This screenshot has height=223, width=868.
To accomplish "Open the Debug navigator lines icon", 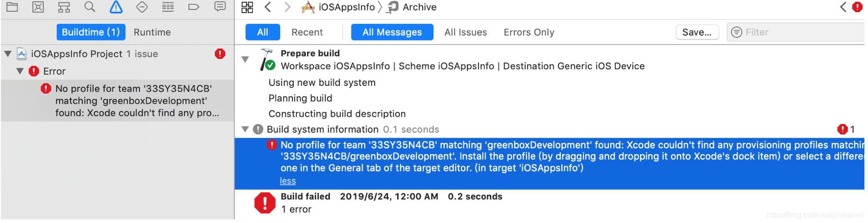I will click(x=168, y=7).
